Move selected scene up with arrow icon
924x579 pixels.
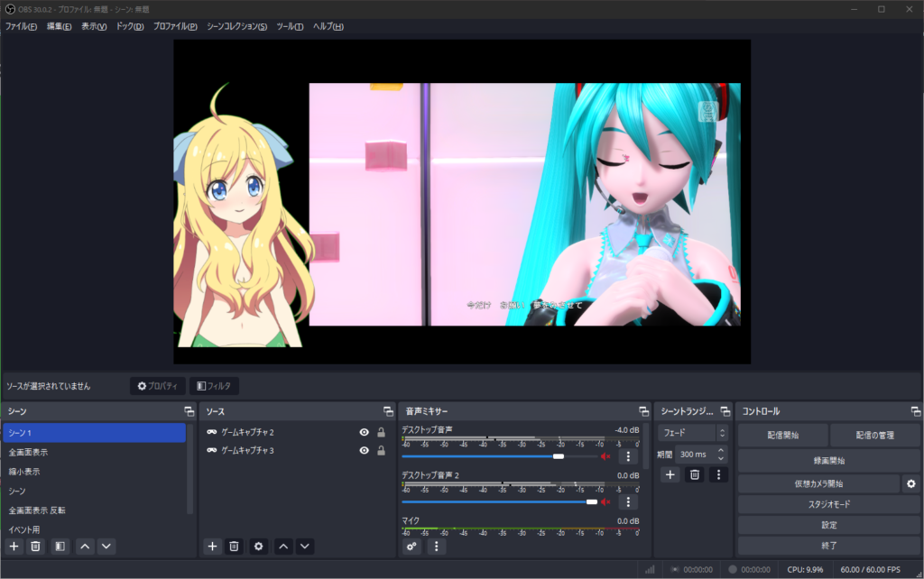pos(85,546)
